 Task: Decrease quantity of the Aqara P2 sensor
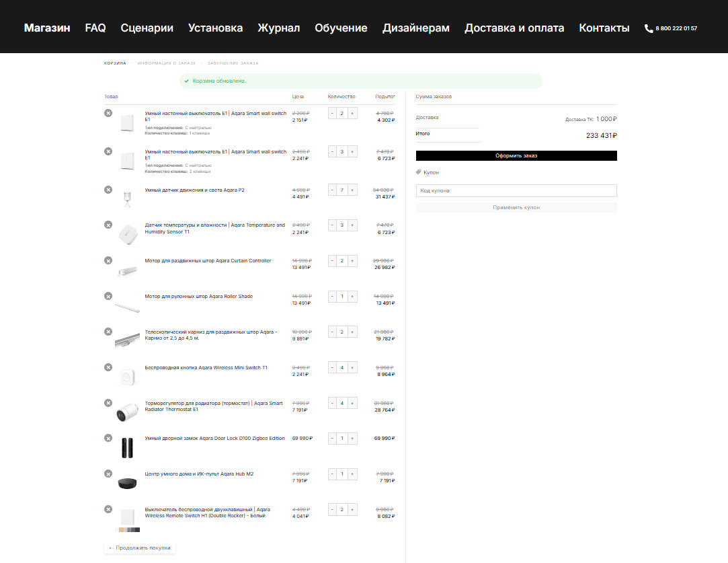(x=333, y=190)
